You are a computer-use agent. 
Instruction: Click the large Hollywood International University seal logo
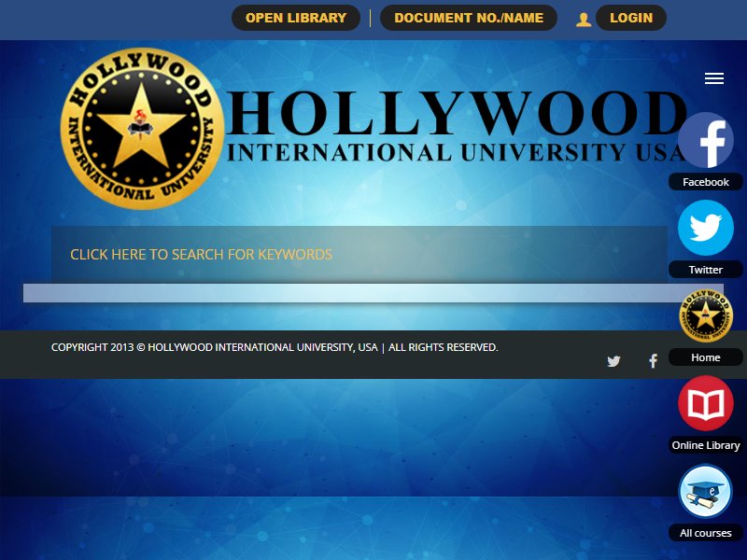(x=142, y=129)
